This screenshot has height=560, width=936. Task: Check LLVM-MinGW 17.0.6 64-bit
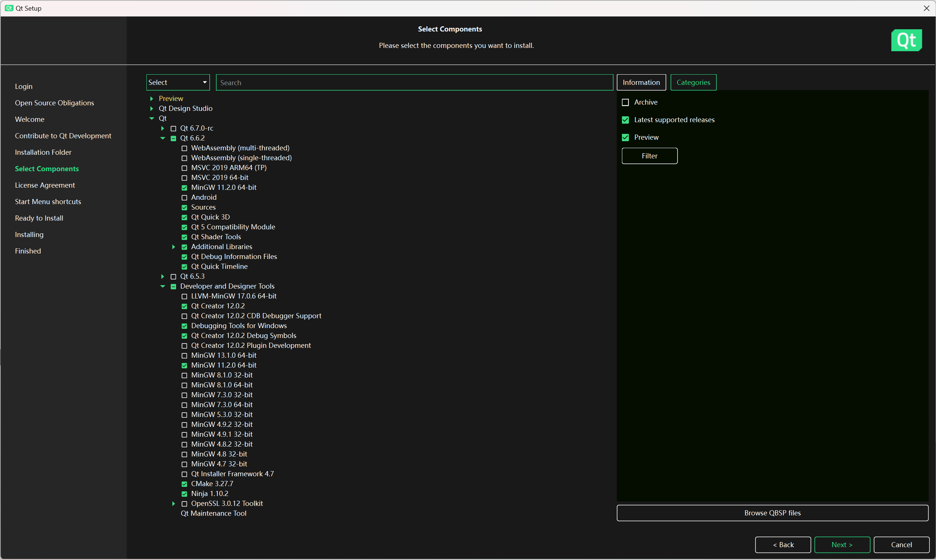184,296
